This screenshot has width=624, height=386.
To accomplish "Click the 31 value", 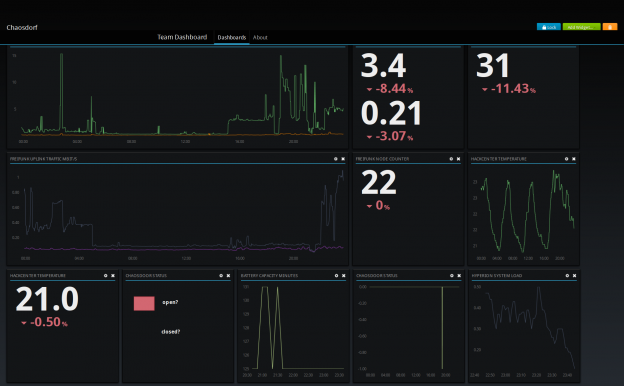I will [493, 66].
